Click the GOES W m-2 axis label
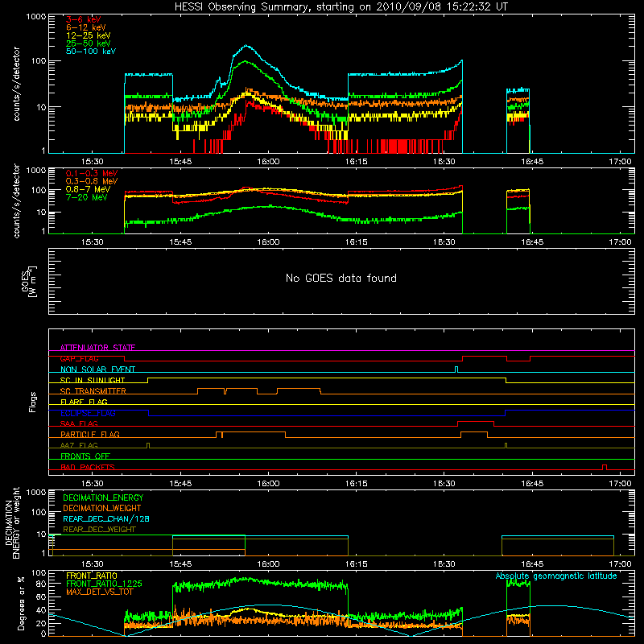 29,281
